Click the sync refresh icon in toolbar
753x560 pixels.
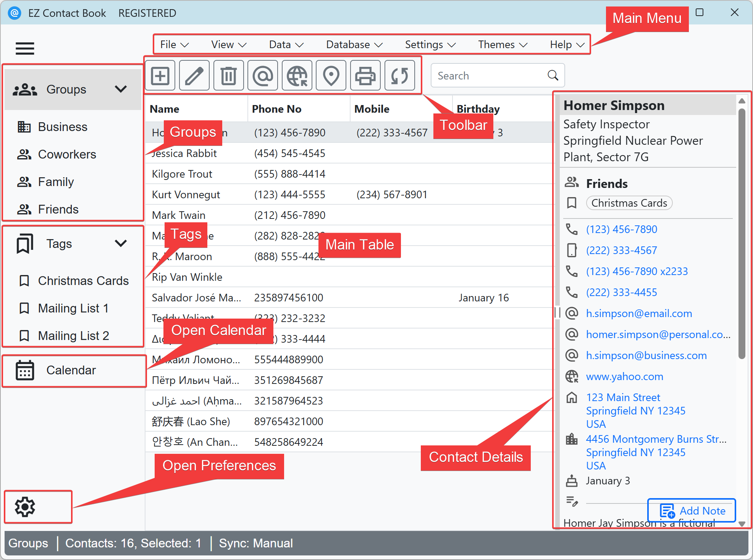[x=399, y=75]
